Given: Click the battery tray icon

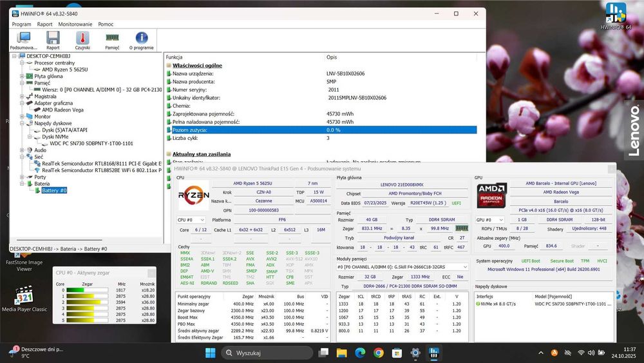Looking at the screenshot, I should click(601, 353).
